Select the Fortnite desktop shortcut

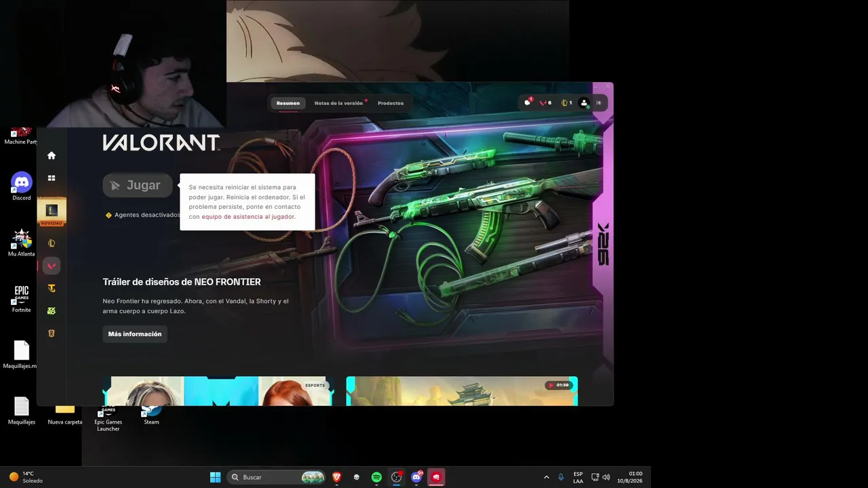click(22, 298)
